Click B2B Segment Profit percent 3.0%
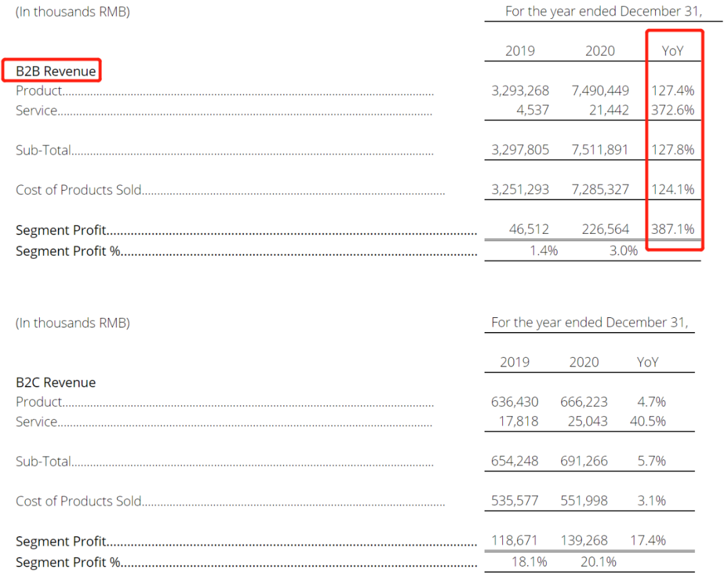 624,251
